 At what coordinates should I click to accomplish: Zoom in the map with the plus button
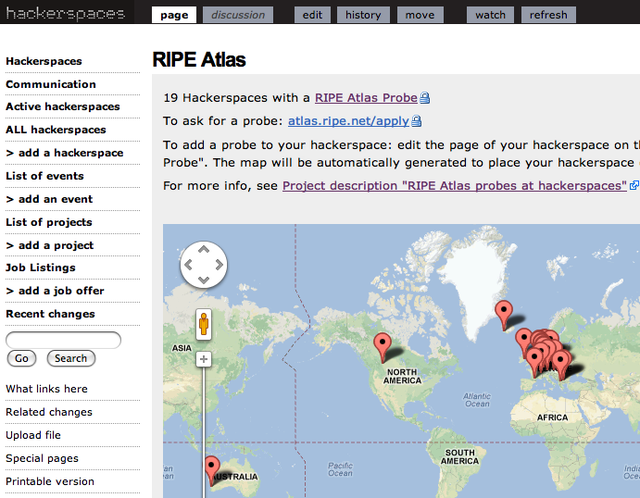(204, 359)
